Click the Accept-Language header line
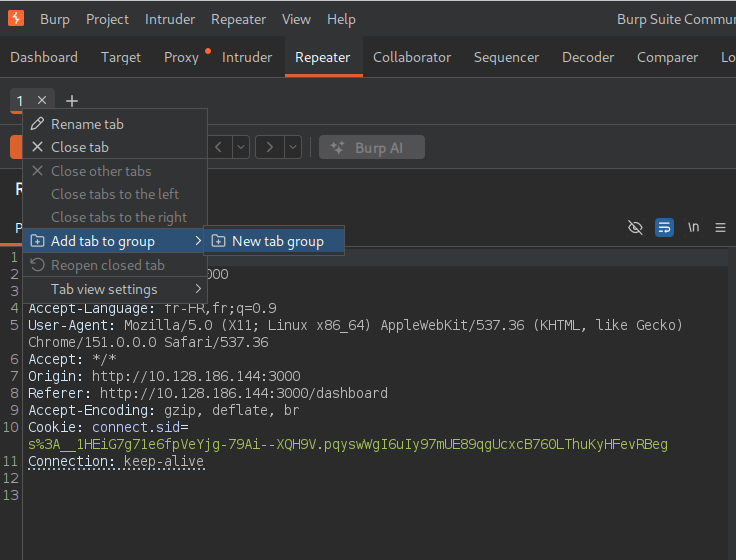The width and height of the screenshot is (736, 560). pyautogui.click(x=152, y=308)
